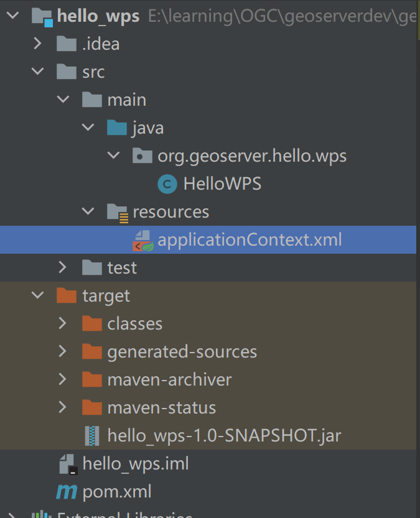This screenshot has width=420, height=518.
Task: Collapse the src folder
Action: click(x=37, y=72)
